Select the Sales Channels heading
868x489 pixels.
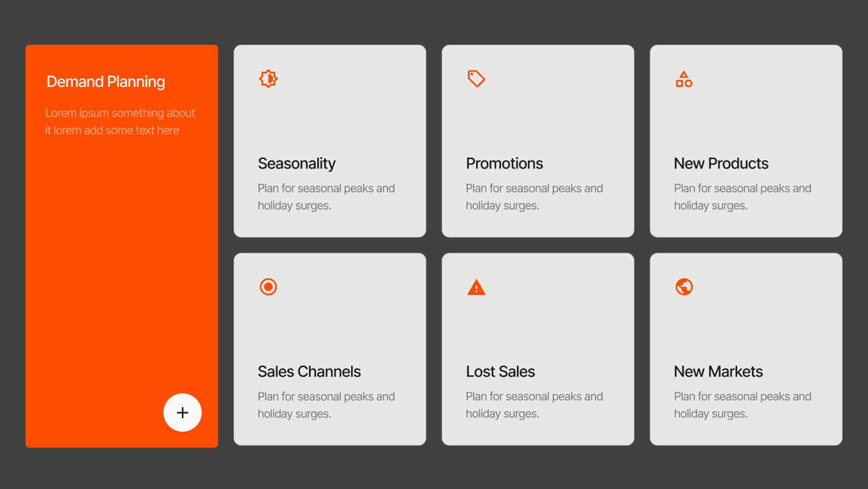click(x=310, y=372)
